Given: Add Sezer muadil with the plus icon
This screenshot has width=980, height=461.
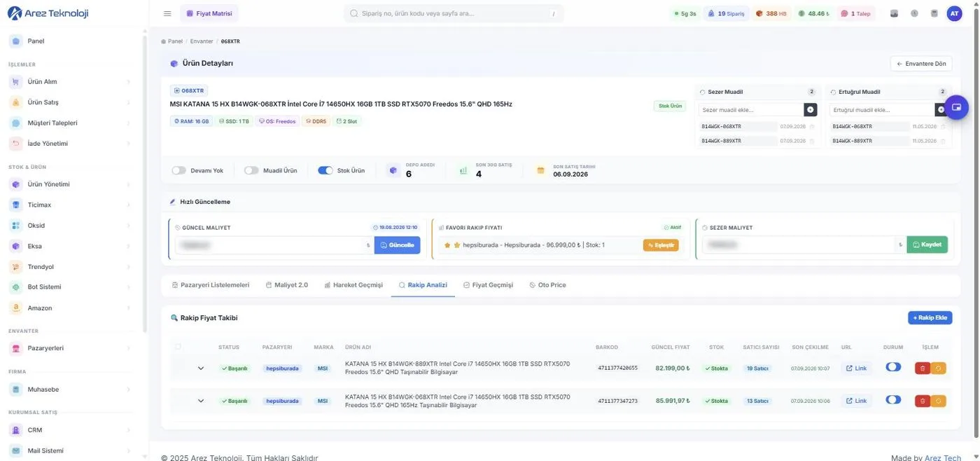Looking at the screenshot, I should tap(810, 110).
